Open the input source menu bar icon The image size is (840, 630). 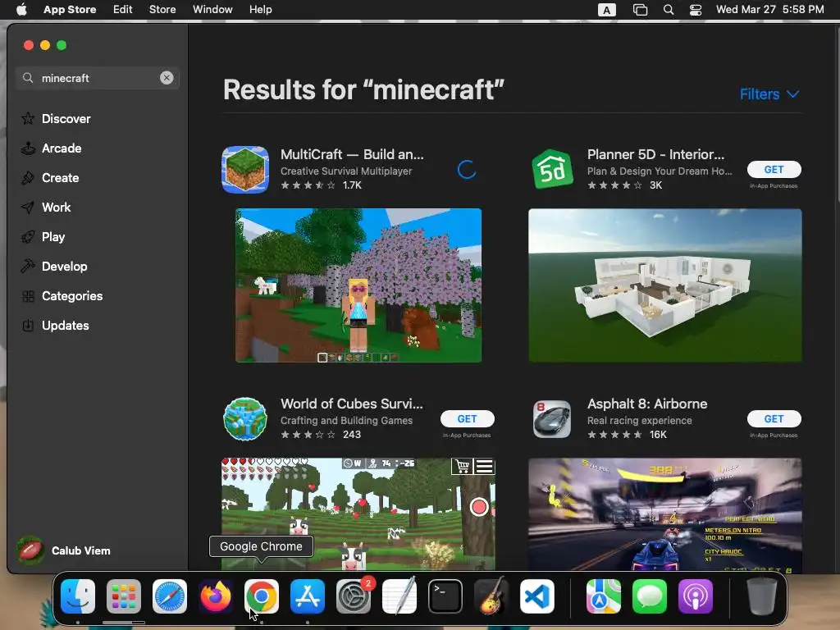point(606,10)
